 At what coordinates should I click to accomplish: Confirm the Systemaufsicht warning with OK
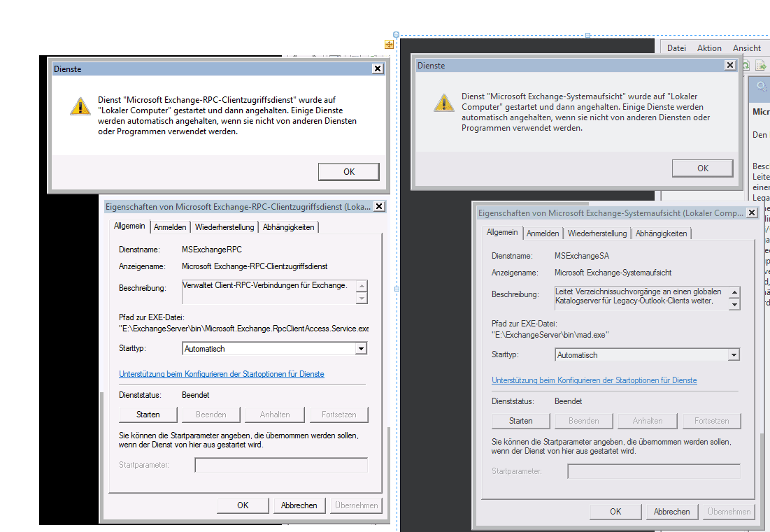703,168
